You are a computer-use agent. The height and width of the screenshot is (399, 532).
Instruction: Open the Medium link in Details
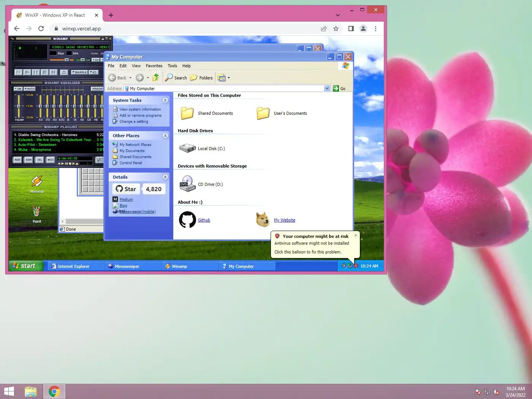pos(126,199)
